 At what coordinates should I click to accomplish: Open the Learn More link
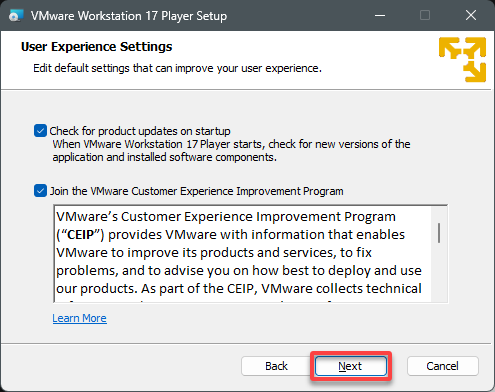tap(79, 318)
